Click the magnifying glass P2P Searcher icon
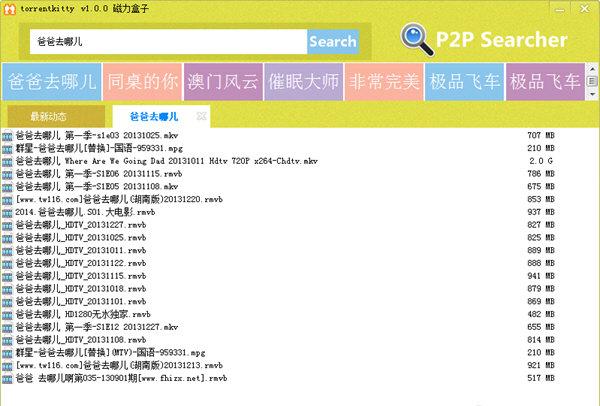The image size is (600, 406). coord(416,41)
